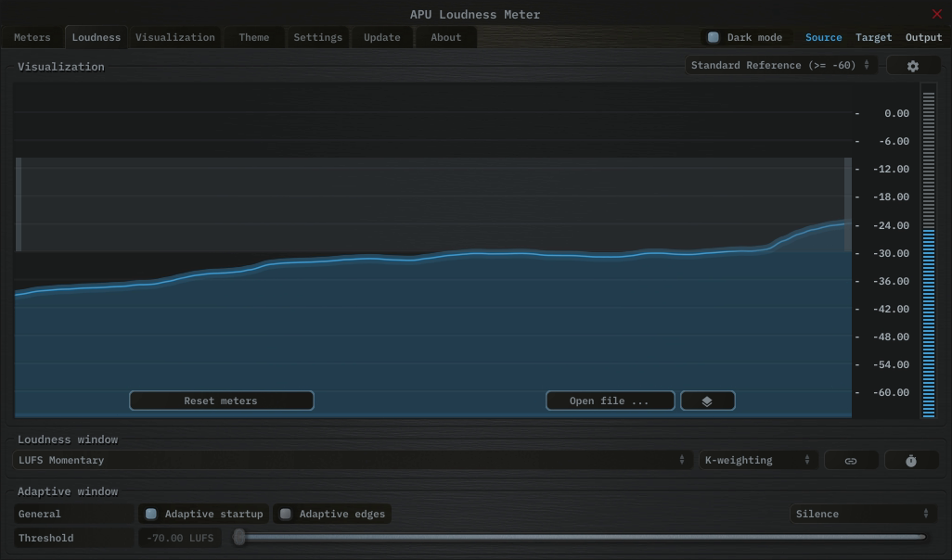Click the stopwatch timer icon
Image resolution: width=952 pixels, height=560 pixels.
(x=910, y=461)
